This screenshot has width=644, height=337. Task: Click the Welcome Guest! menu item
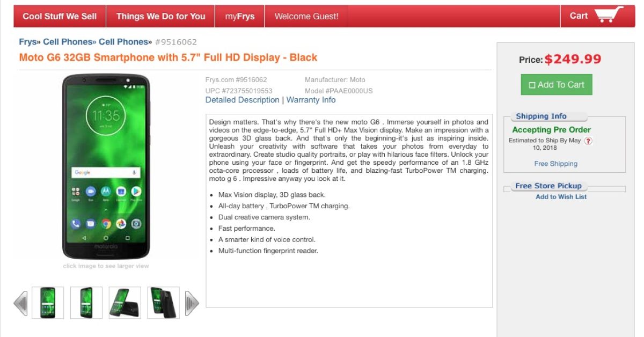[306, 16]
